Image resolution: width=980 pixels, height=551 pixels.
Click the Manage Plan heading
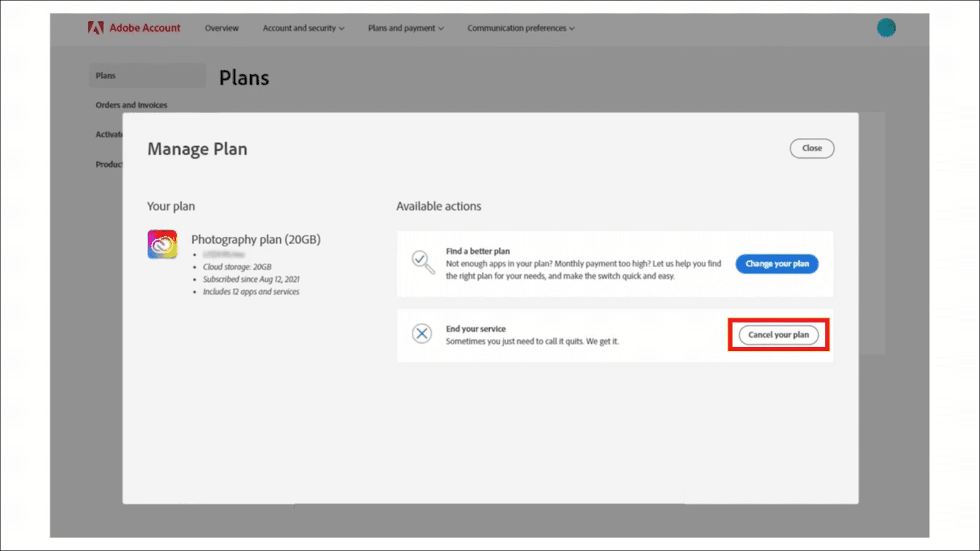click(198, 149)
